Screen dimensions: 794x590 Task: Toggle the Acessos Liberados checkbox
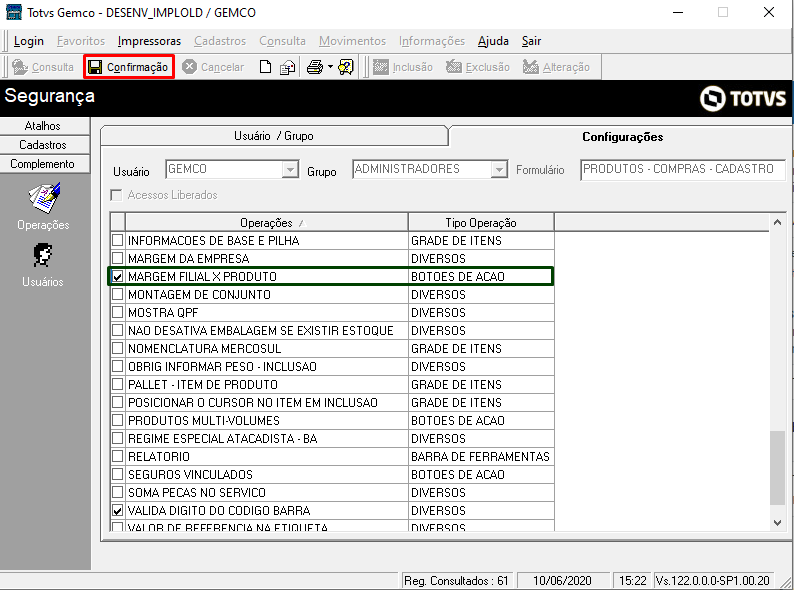(x=116, y=195)
